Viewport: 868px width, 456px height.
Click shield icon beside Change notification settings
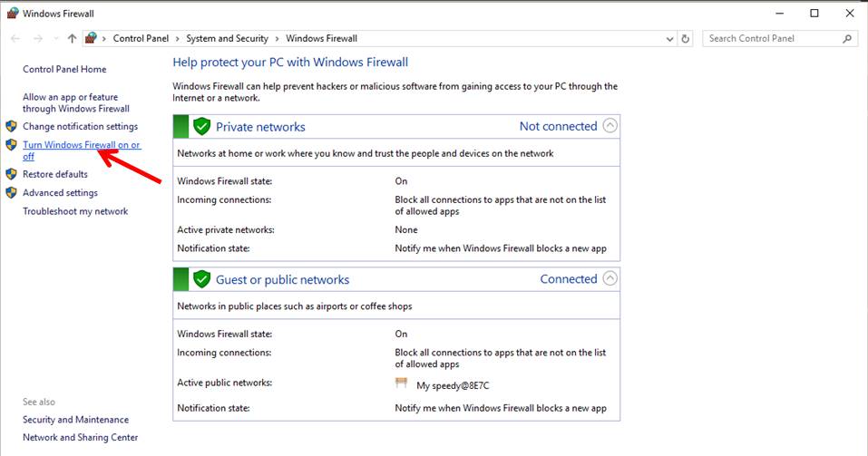coord(11,126)
